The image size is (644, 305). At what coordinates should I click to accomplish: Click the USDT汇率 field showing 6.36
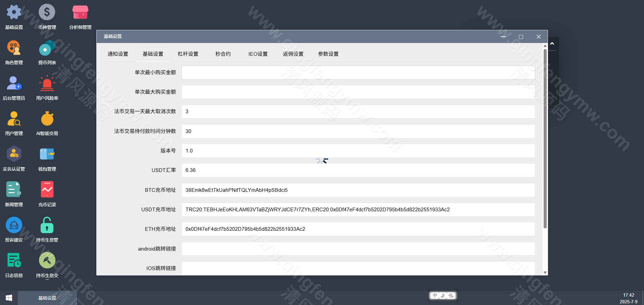coord(358,170)
